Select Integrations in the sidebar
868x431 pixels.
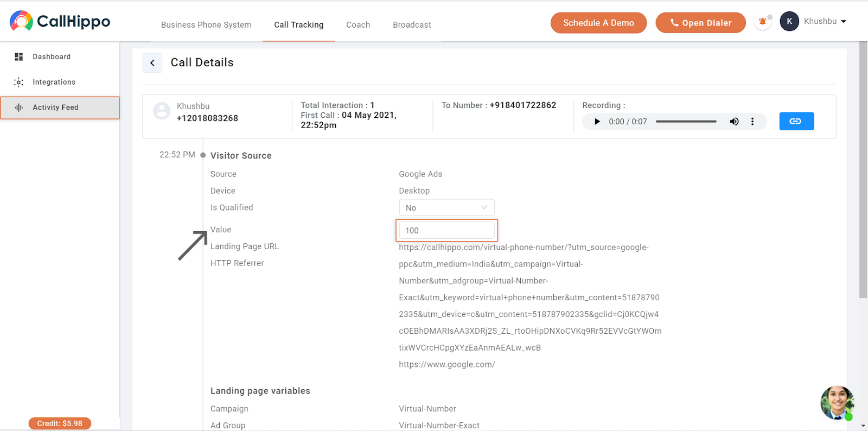click(60, 82)
